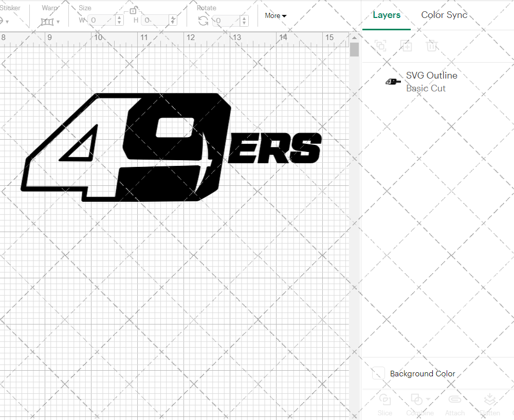Switch to the Color Sync tab
514x420 pixels.
(x=444, y=15)
